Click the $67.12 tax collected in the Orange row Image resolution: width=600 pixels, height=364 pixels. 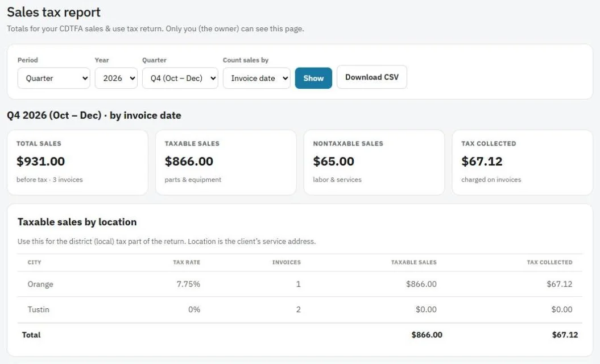pyautogui.click(x=560, y=284)
